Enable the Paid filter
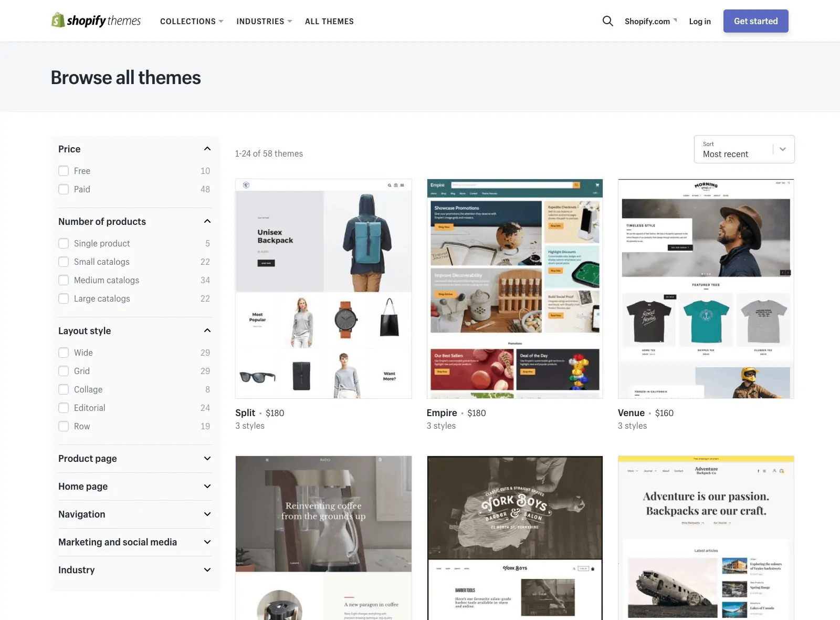 pyautogui.click(x=64, y=189)
